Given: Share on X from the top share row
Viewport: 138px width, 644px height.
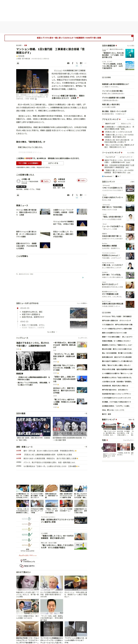Looking at the screenshot, I should [x=77, y=63].
